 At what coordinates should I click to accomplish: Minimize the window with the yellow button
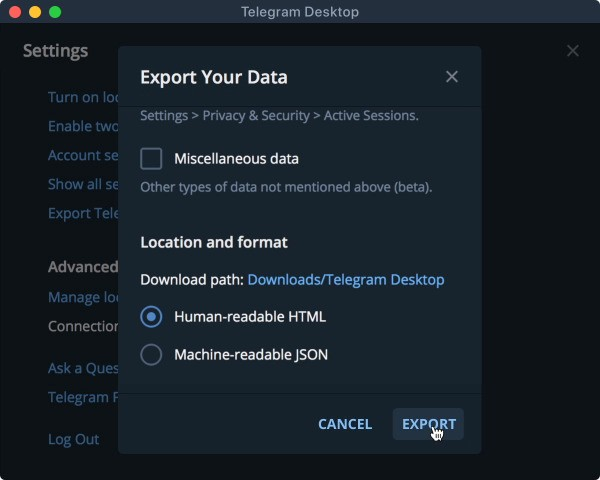coord(35,12)
